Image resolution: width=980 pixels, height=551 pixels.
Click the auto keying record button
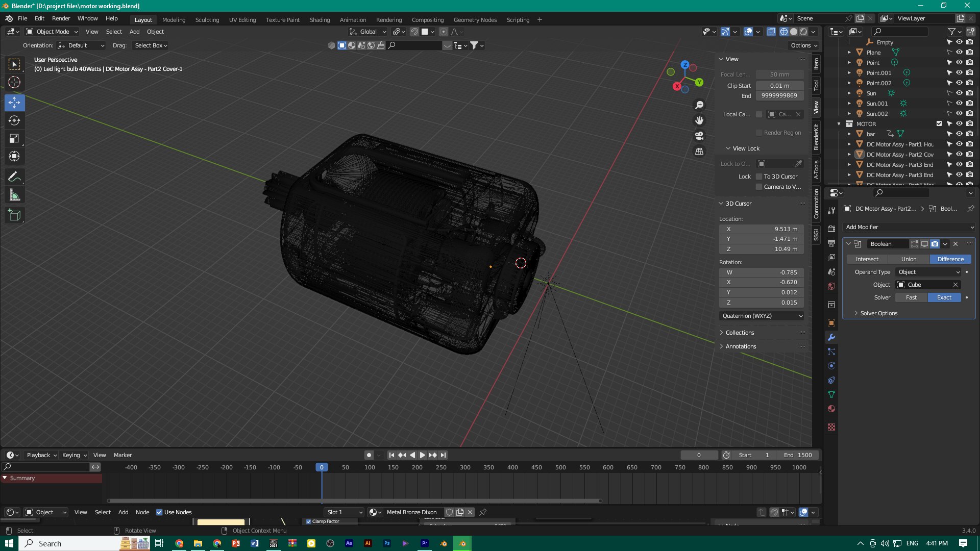369,455
